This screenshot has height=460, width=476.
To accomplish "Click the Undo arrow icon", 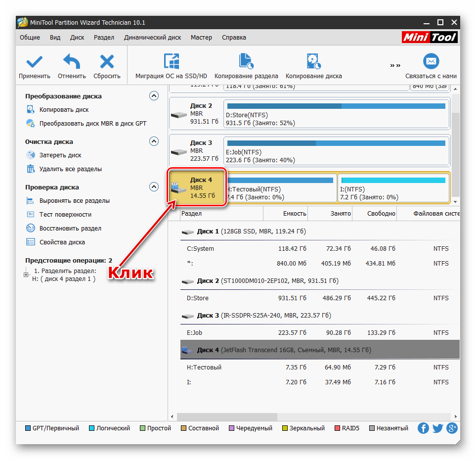I will [x=72, y=62].
